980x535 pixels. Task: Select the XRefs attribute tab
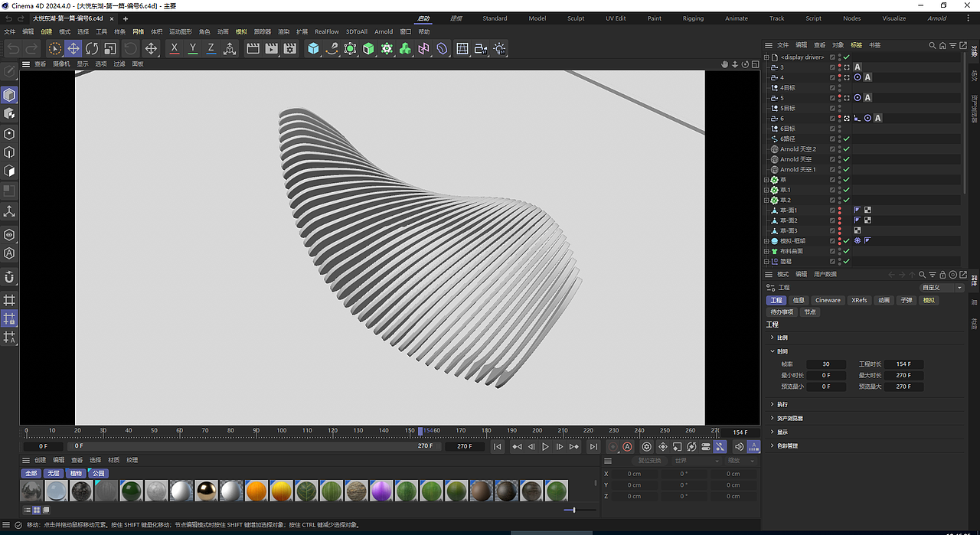point(860,300)
